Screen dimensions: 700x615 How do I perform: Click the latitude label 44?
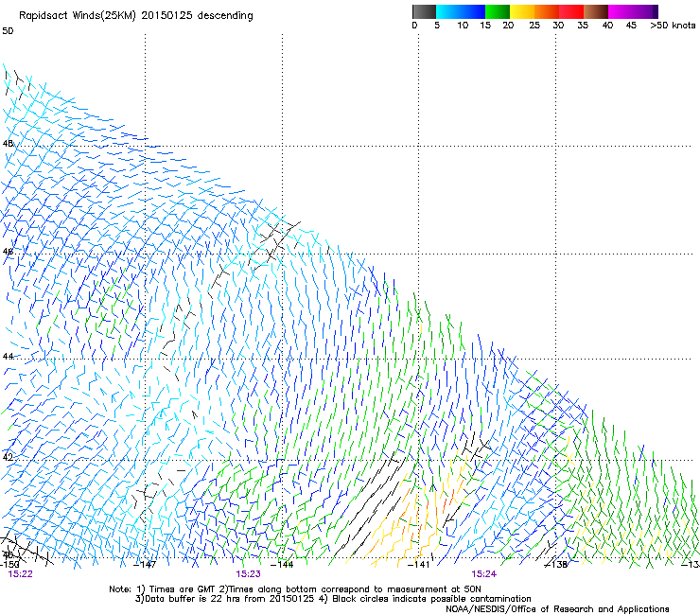tap(8, 356)
